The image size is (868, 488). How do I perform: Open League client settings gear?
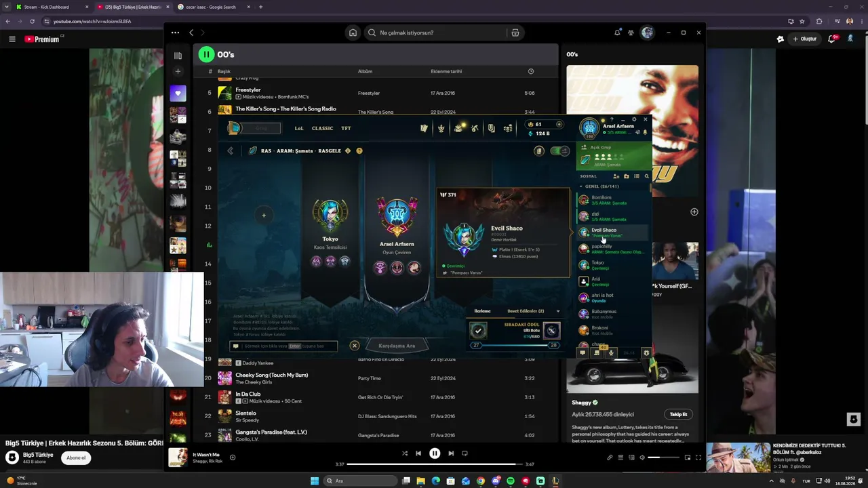[634, 119]
